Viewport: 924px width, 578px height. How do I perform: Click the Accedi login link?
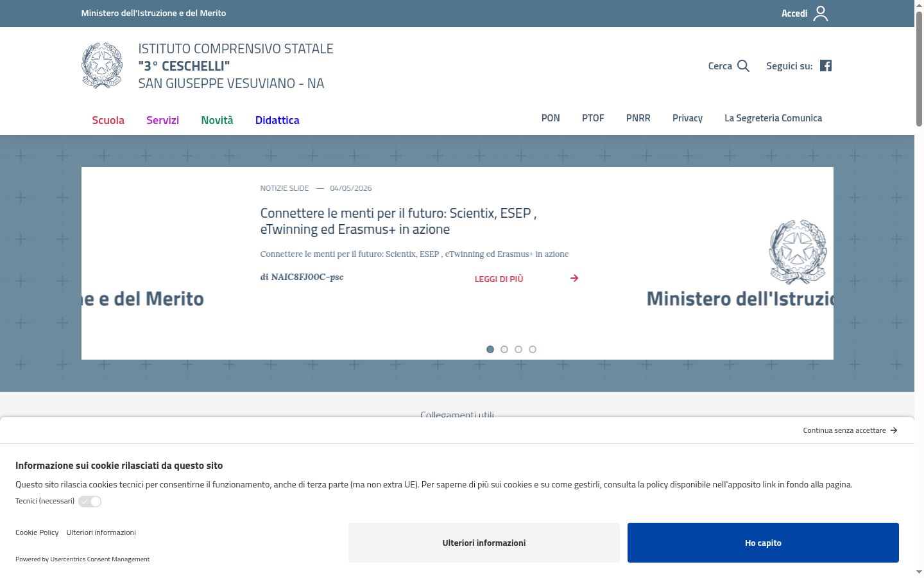[794, 13]
